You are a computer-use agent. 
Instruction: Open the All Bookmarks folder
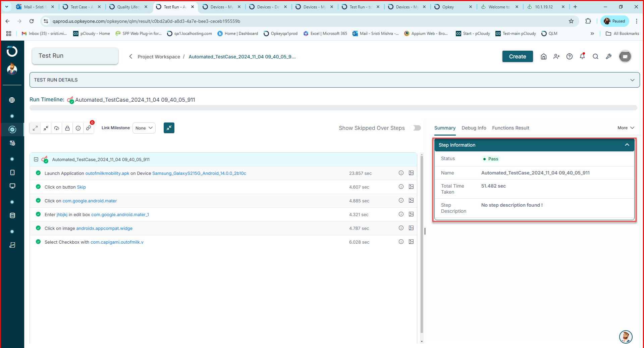point(623,34)
